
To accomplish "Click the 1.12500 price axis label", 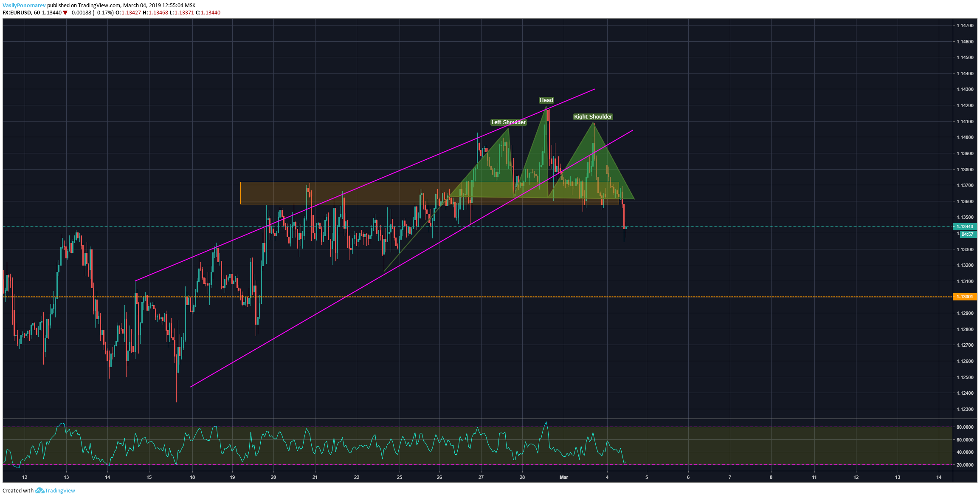I will coord(965,377).
